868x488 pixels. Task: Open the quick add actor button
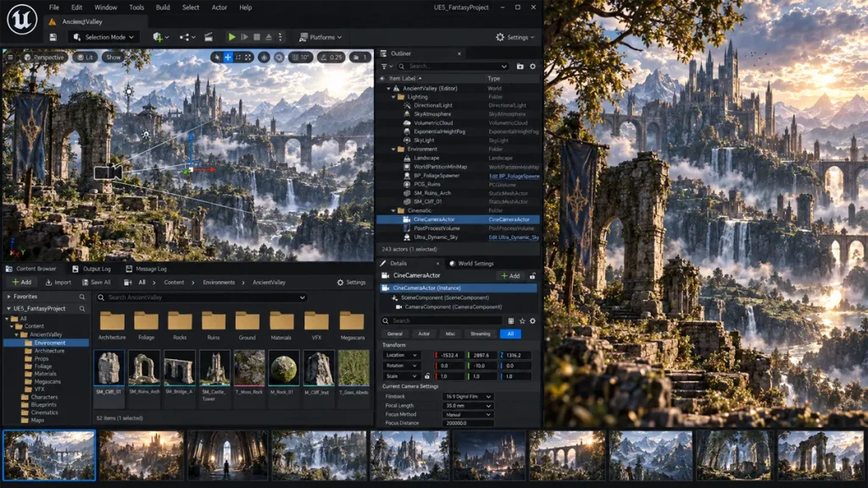[x=160, y=37]
